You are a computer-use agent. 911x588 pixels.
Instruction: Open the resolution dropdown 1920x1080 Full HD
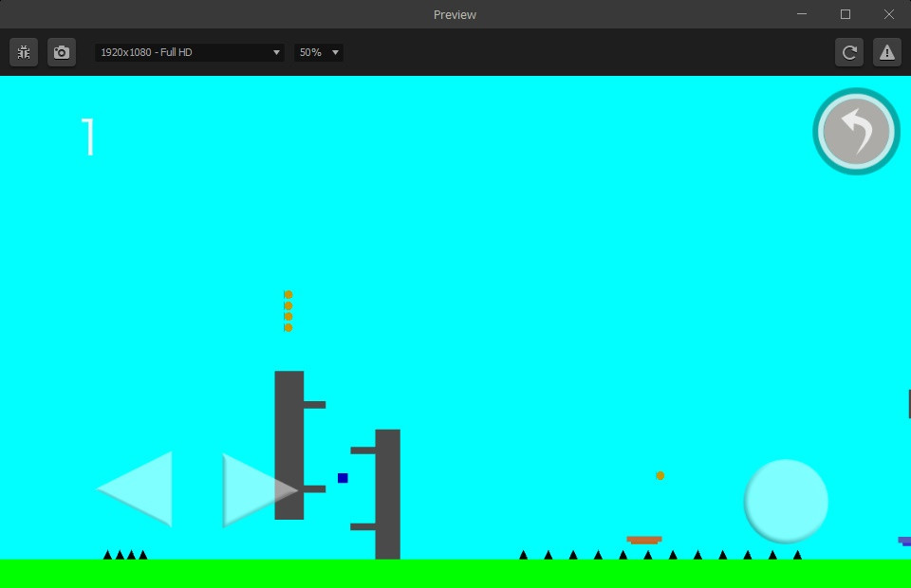pyautogui.click(x=190, y=52)
